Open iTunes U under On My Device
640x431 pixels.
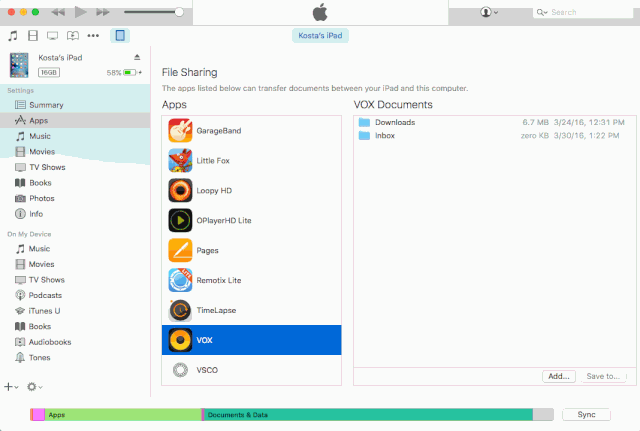pyautogui.click(x=75, y=311)
